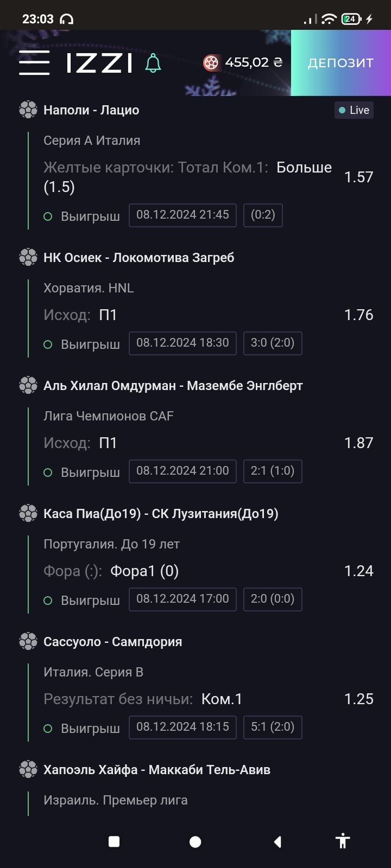Open Хапоэль Хайфа - Маккаби Тель-Авив match

coord(156,770)
